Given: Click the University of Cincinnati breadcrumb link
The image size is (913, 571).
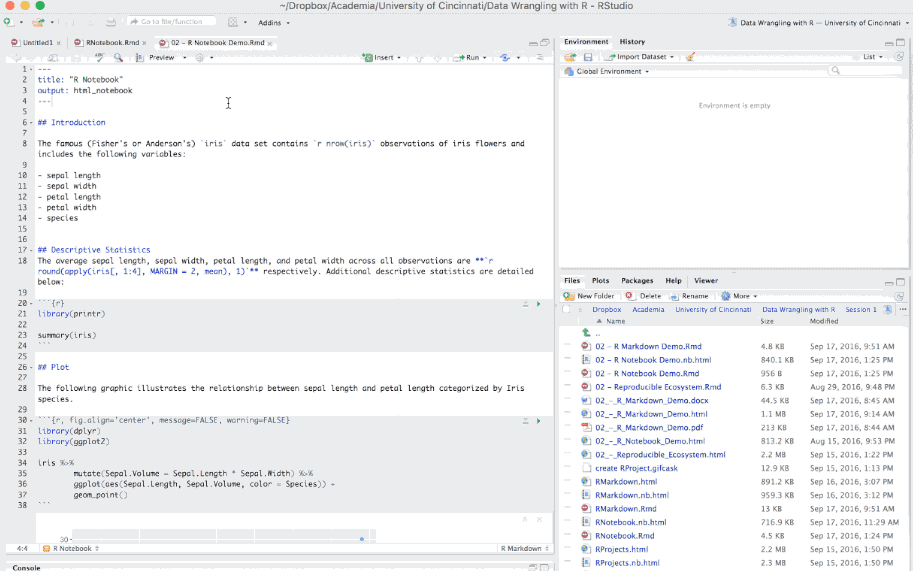Looking at the screenshot, I should [713, 310].
